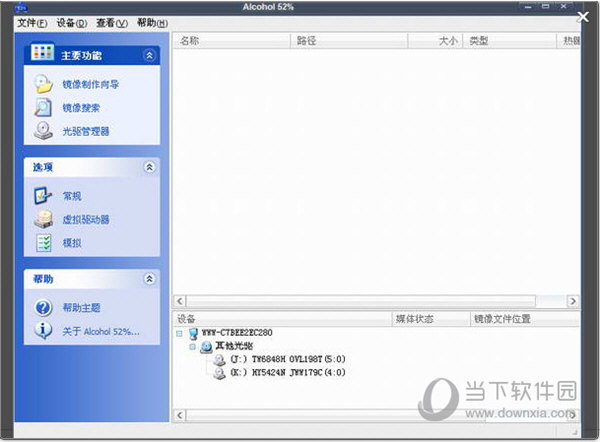This screenshot has height=442, width=600.
Task: Click the 常规 options icon
Action: [43, 196]
